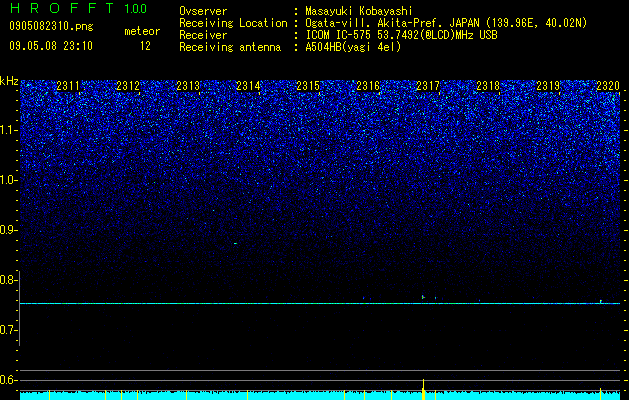Select the 2314 time marker label
Screen dimensions: 629x400
[248, 86]
